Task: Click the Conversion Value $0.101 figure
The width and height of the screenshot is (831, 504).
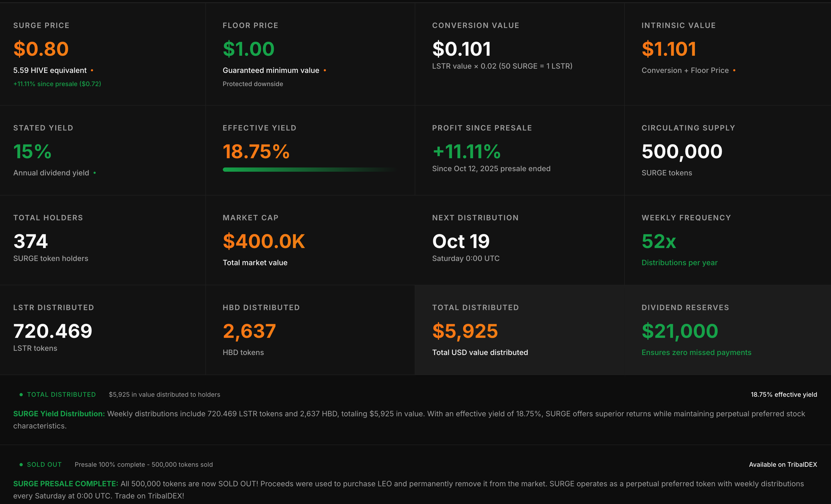Action: coord(461,49)
